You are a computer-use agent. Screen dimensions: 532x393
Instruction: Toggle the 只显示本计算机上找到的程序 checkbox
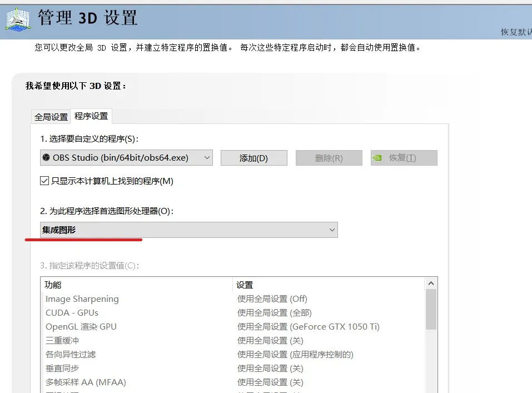[44, 181]
